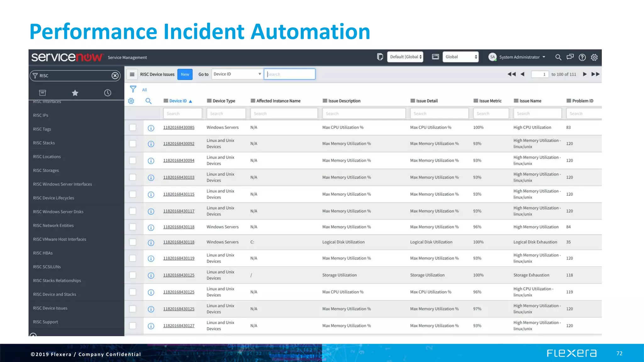Open RISC Network Entities module

click(x=53, y=226)
